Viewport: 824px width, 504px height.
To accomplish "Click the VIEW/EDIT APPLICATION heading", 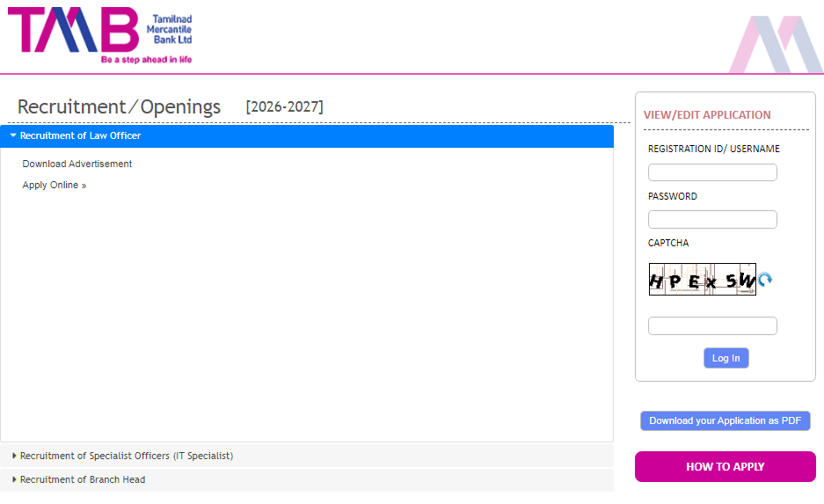I will point(707,114).
